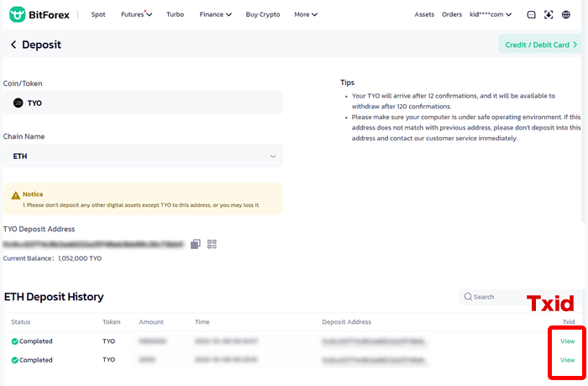
Task: Click TYO token in second history row
Action: coord(108,360)
